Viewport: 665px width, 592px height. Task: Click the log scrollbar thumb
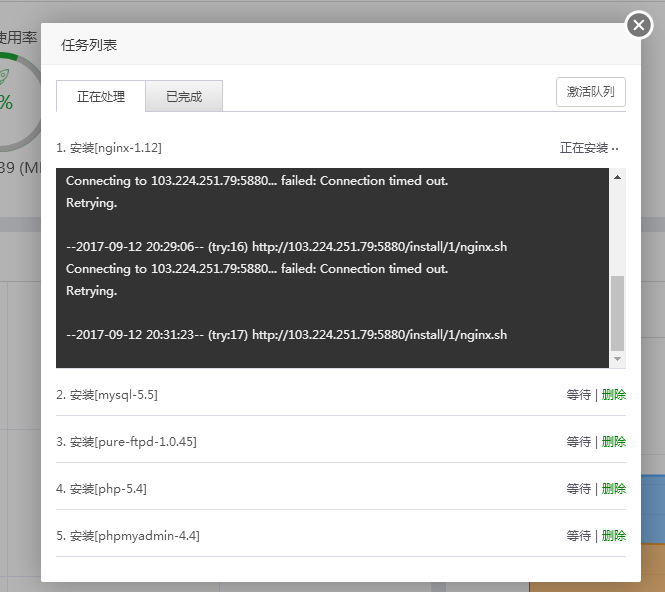[x=618, y=313]
